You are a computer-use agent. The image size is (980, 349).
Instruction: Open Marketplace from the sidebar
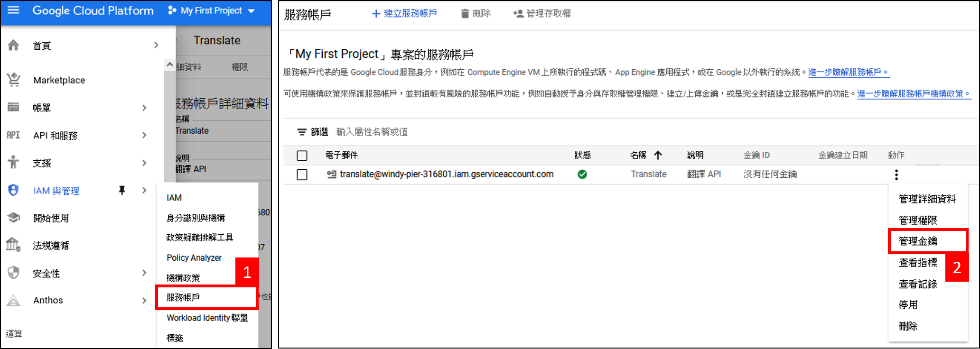tap(59, 80)
